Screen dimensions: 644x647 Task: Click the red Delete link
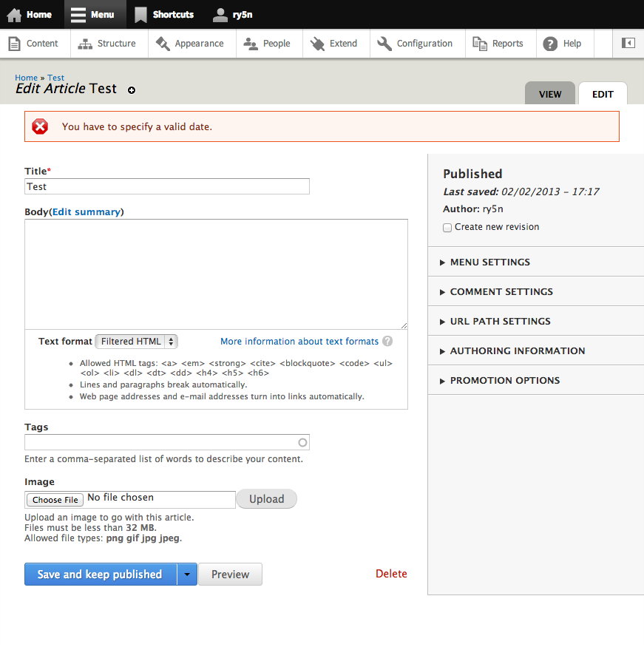click(x=391, y=574)
